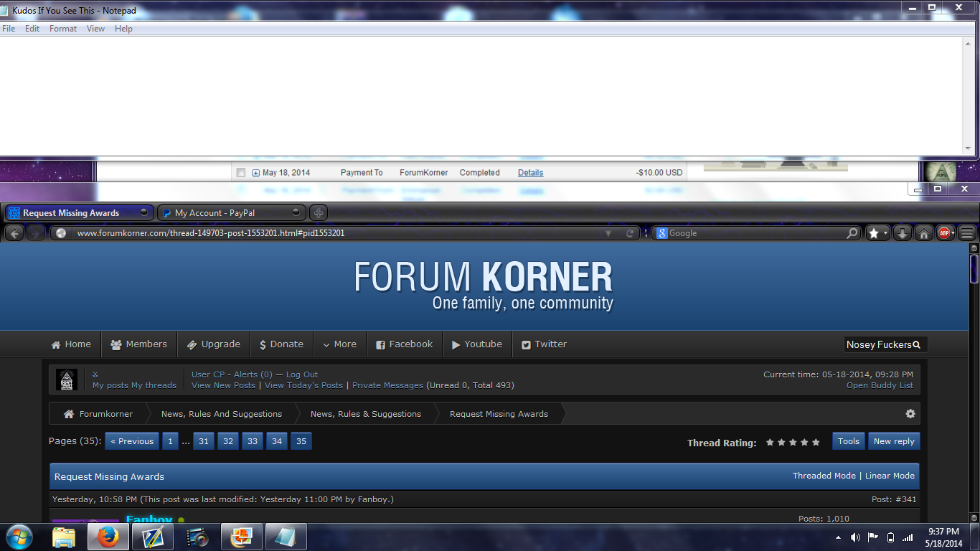The image size is (980, 551).
Task: Open the volume control in system tray
Action: (855, 537)
